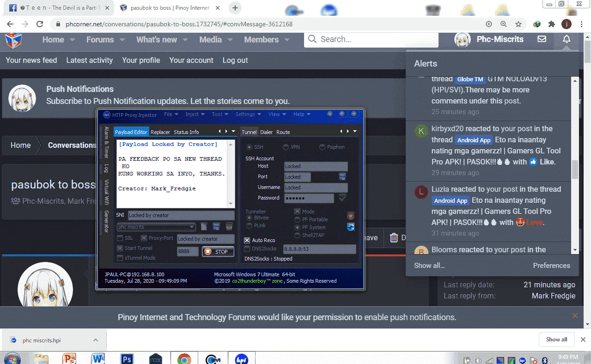
Task: Click the browser back arrow
Action: coord(10,24)
